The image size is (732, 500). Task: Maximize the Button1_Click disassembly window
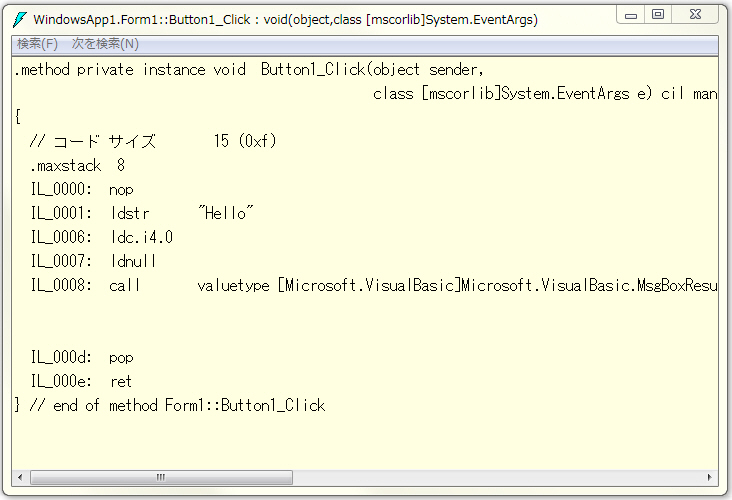pyautogui.click(x=658, y=15)
